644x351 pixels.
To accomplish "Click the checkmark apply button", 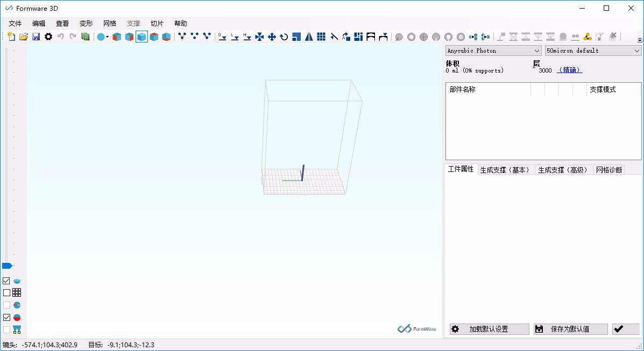I will pos(626,329).
